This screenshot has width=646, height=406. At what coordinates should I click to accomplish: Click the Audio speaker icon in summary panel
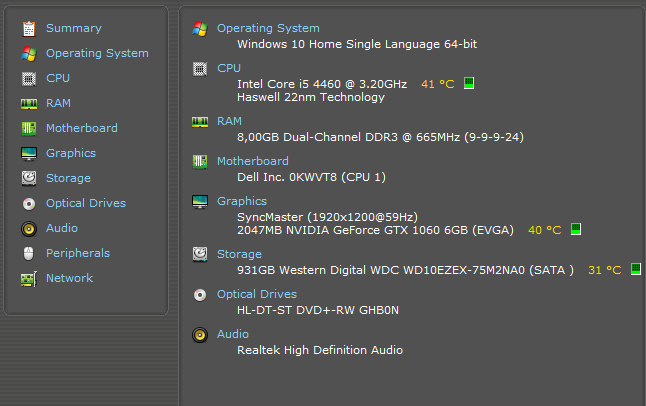200,335
